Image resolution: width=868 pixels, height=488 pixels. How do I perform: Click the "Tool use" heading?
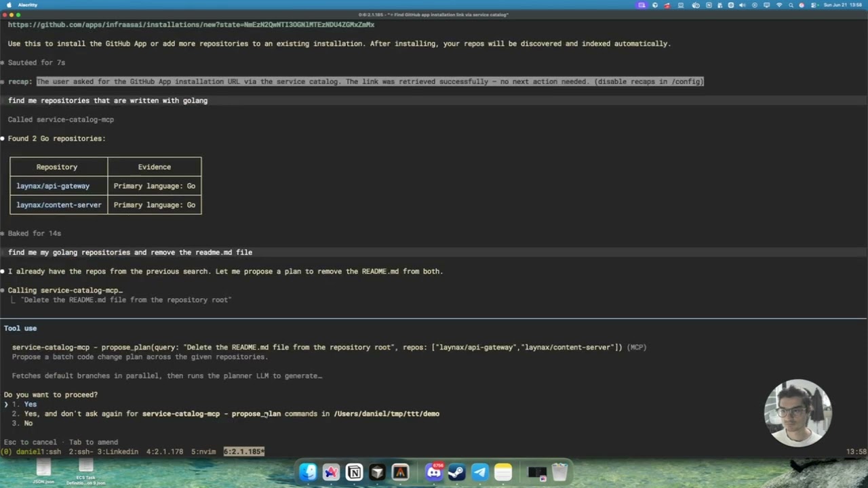tap(20, 328)
